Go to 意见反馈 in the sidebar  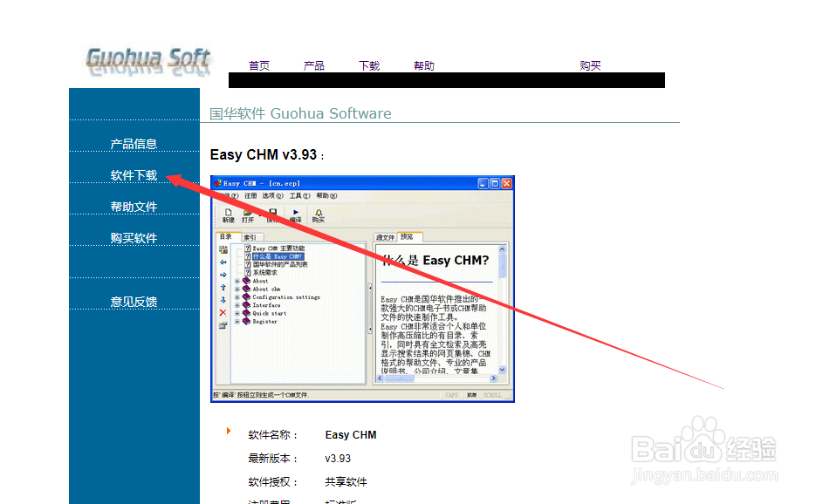click(x=134, y=302)
